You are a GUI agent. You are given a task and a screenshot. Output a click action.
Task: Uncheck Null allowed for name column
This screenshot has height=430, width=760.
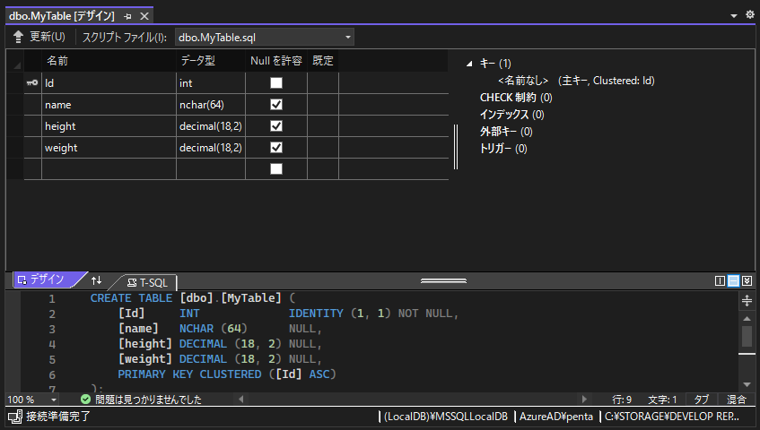click(276, 104)
